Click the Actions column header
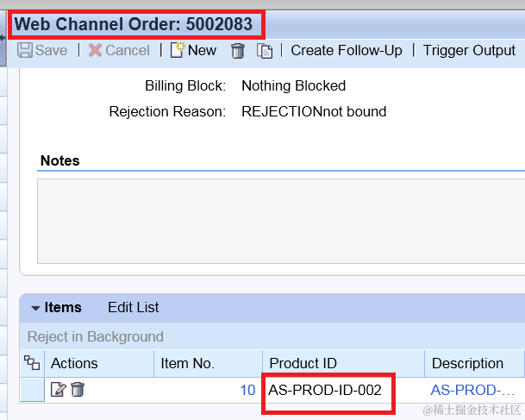 tap(99, 363)
